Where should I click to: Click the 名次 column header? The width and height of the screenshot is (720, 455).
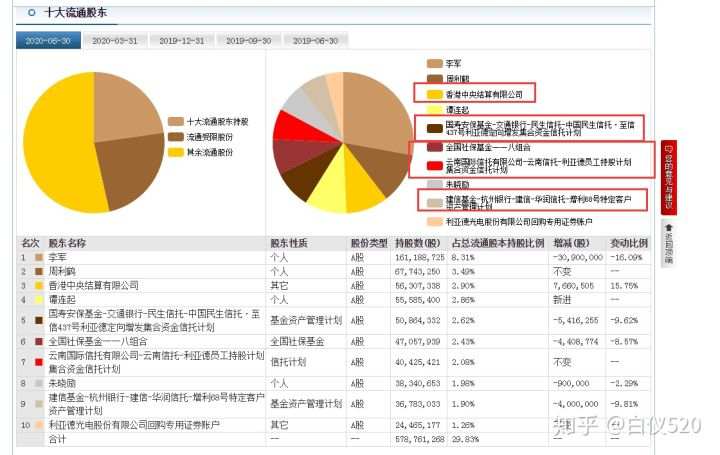[30, 243]
